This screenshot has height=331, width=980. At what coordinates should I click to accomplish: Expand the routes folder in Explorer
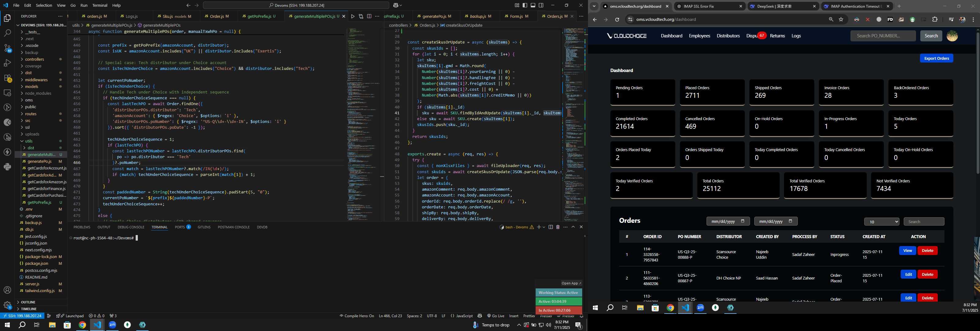(31, 114)
